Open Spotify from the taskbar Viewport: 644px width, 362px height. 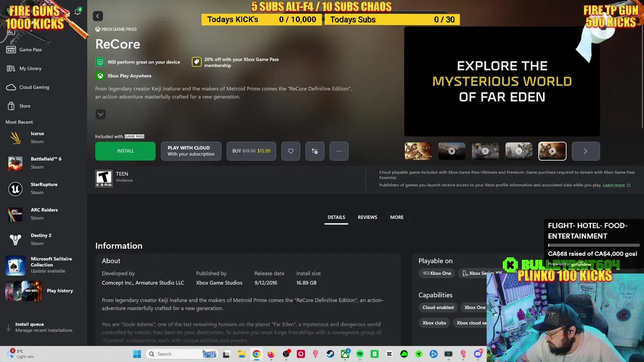(x=360, y=354)
